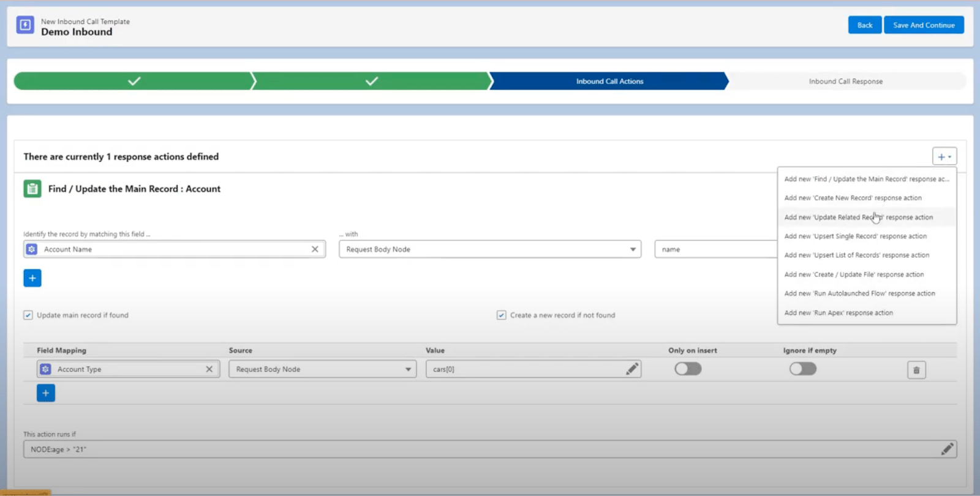Edit the cars[0] value with pencil icon
980x496 pixels.
tap(632, 369)
